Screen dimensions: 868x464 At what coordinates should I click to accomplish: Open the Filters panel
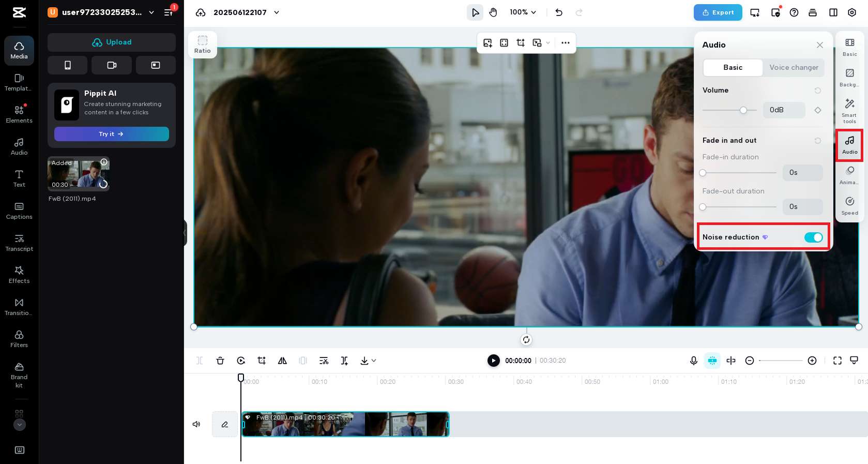(x=19, y=339)
